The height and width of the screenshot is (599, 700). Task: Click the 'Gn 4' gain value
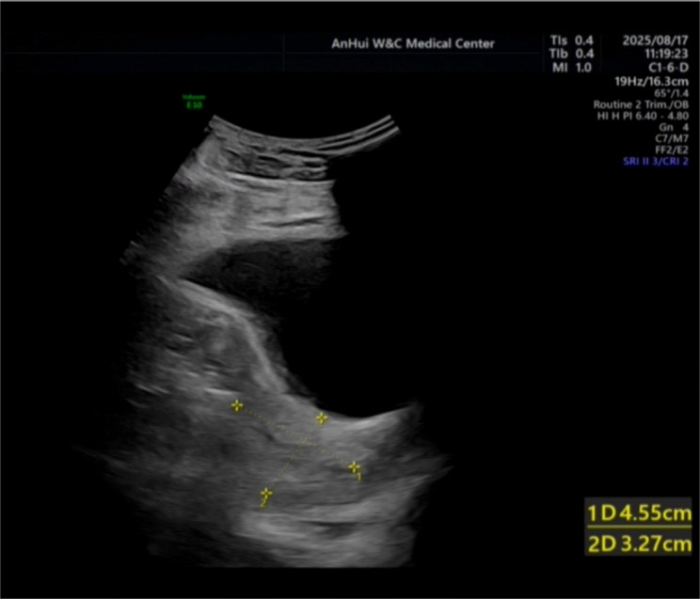[674, 127]
